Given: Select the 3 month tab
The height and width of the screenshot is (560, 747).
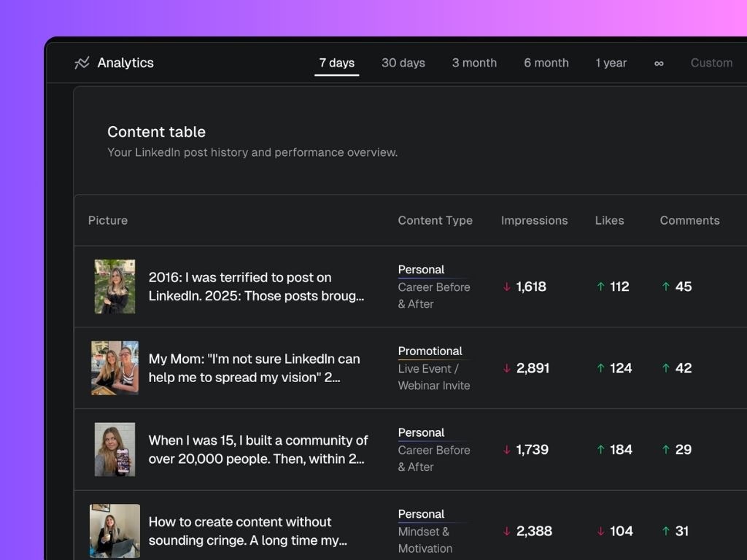Looking at the screenshot, I should tap(474, 63).
